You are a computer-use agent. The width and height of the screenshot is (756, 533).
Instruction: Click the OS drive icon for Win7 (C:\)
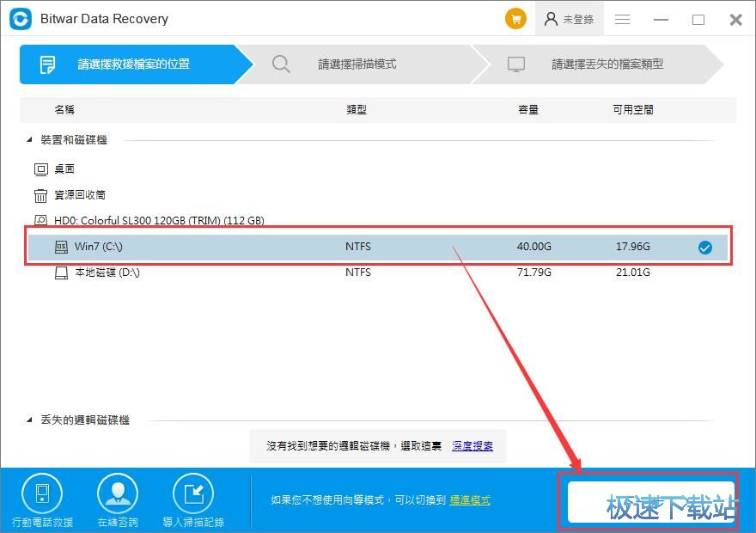[x=61, y=247]
